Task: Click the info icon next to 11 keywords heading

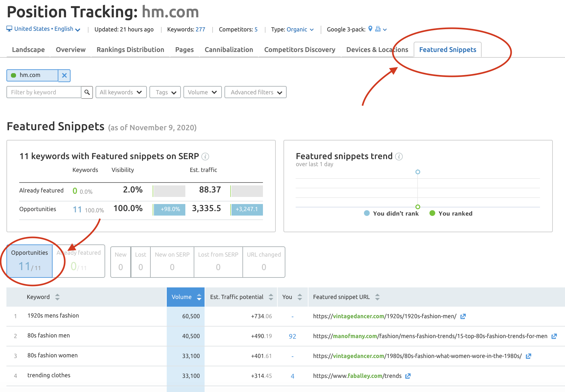Action: pyautogui.click(x=205, y=157)
